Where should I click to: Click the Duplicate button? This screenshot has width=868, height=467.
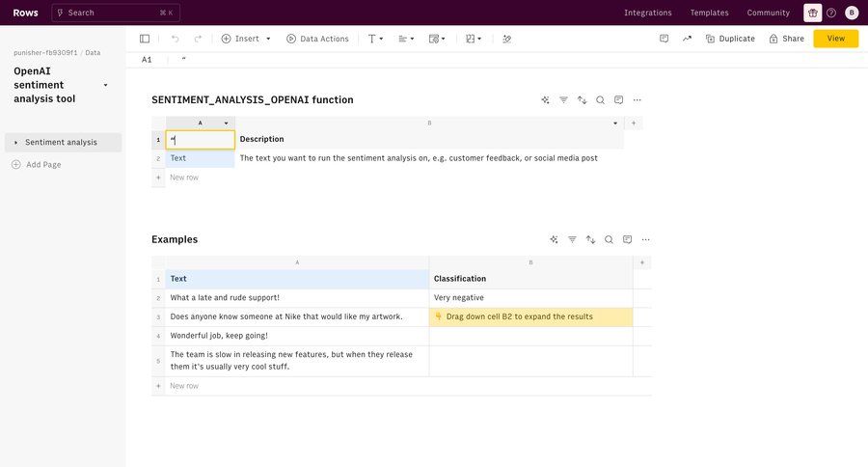(x=730, y=39)
